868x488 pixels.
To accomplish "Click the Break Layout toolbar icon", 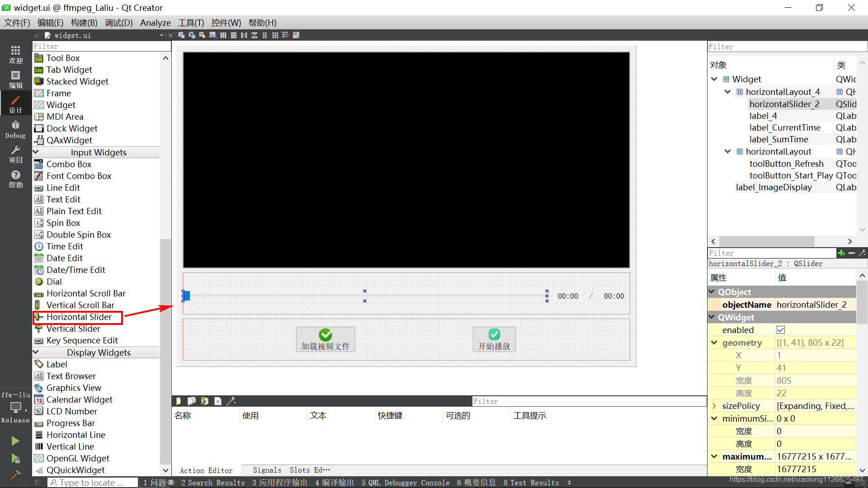I will (x=286, y=35).
